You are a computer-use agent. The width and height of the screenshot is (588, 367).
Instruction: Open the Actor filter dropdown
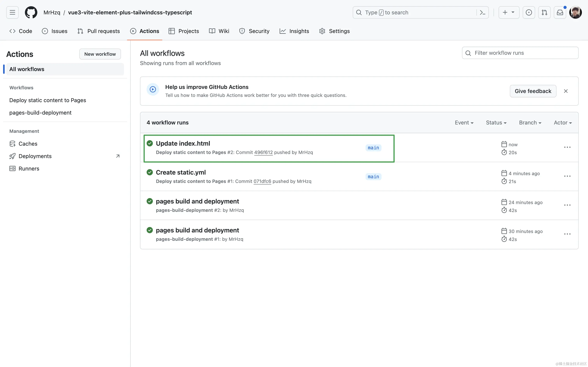click(x=563, y=123)
